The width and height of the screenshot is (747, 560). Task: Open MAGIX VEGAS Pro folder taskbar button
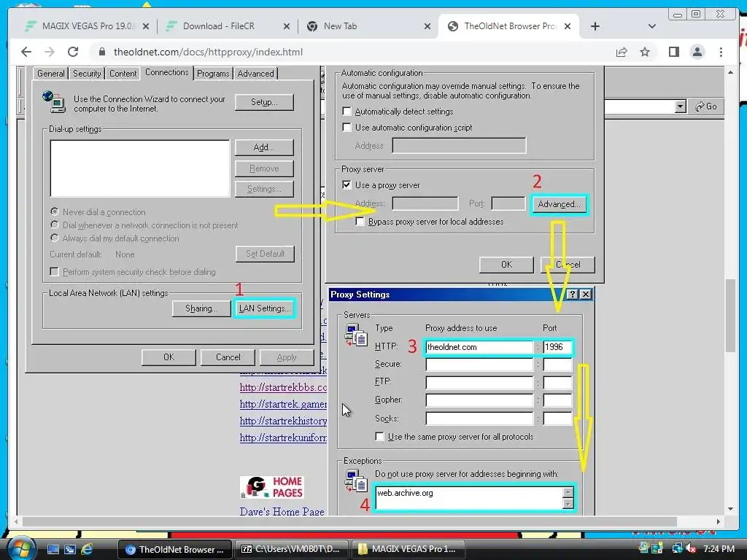point(409,549)
